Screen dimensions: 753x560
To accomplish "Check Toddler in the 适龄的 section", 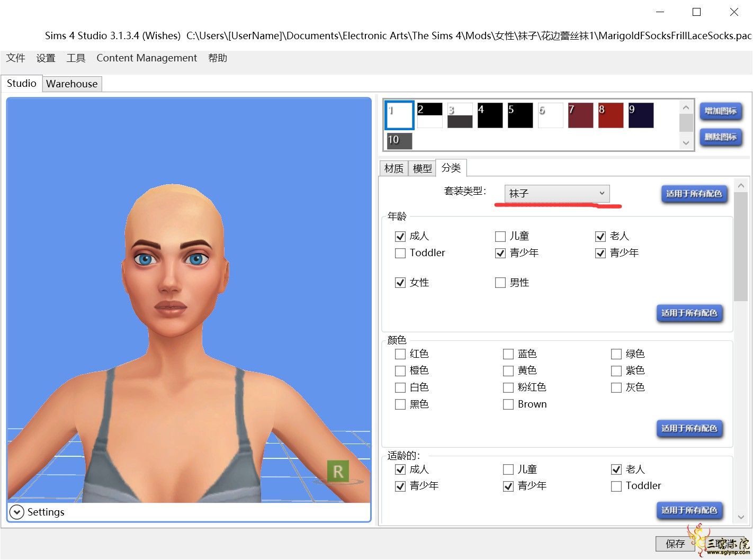I will tap(616, 486).
